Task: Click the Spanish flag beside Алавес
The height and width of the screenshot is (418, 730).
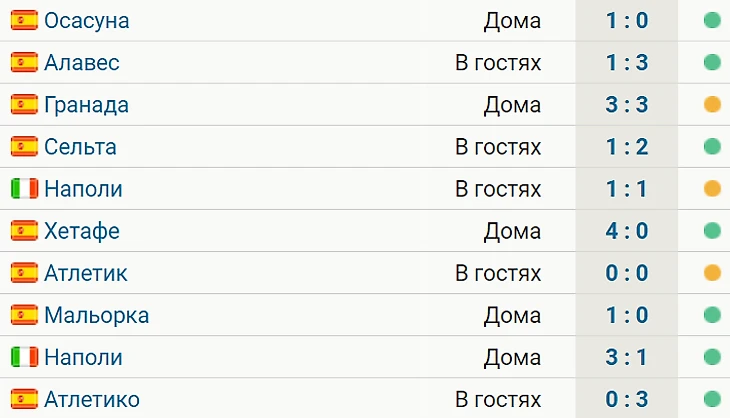Action: point(24,62)
